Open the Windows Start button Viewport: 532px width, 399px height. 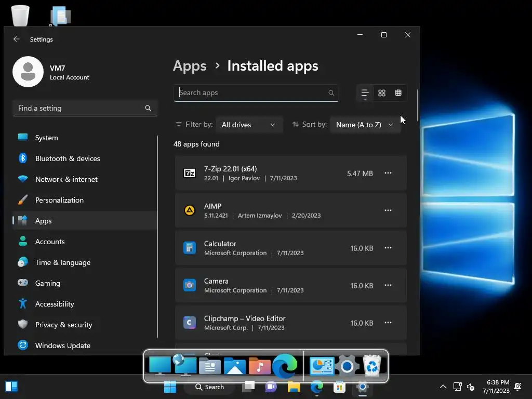[170, 387]
